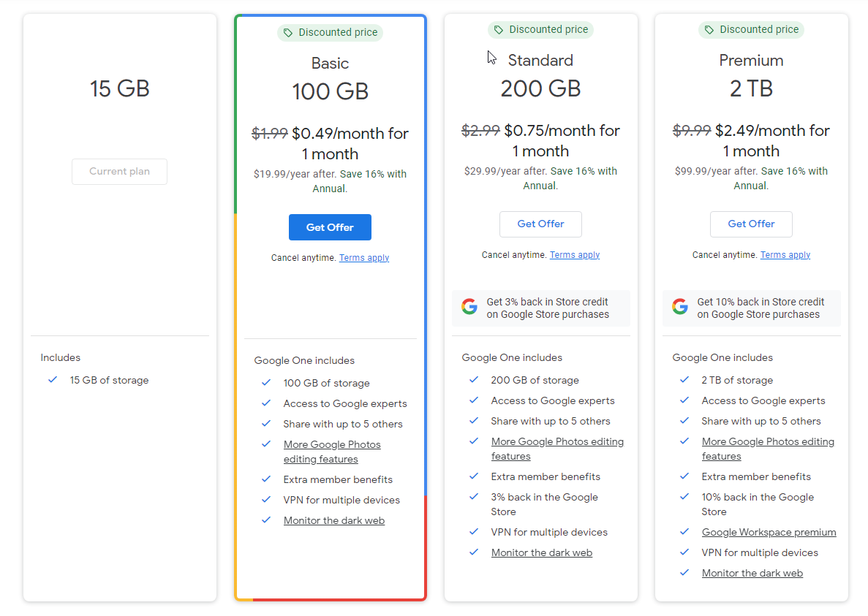The image size is (868, 616).
Task: Click the $0.49/month for 1 month price text
Action: (350, 144)
